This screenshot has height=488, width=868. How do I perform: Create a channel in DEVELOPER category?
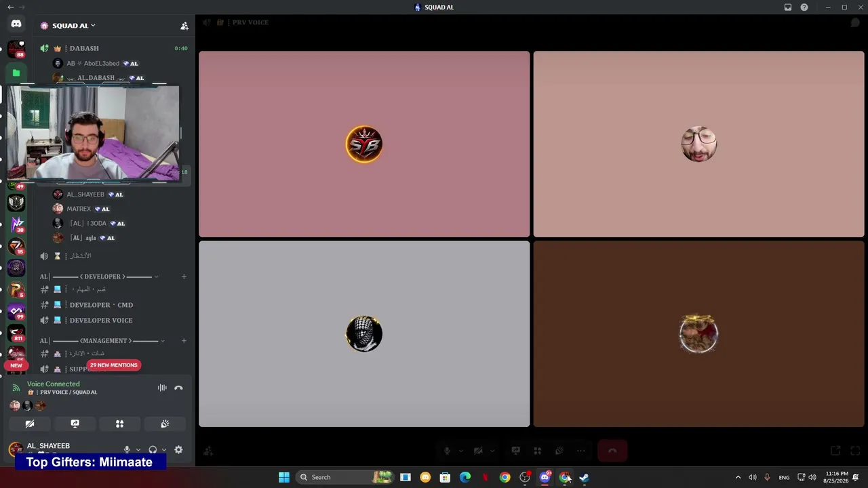pyautogui.click(x=184, y=277)
